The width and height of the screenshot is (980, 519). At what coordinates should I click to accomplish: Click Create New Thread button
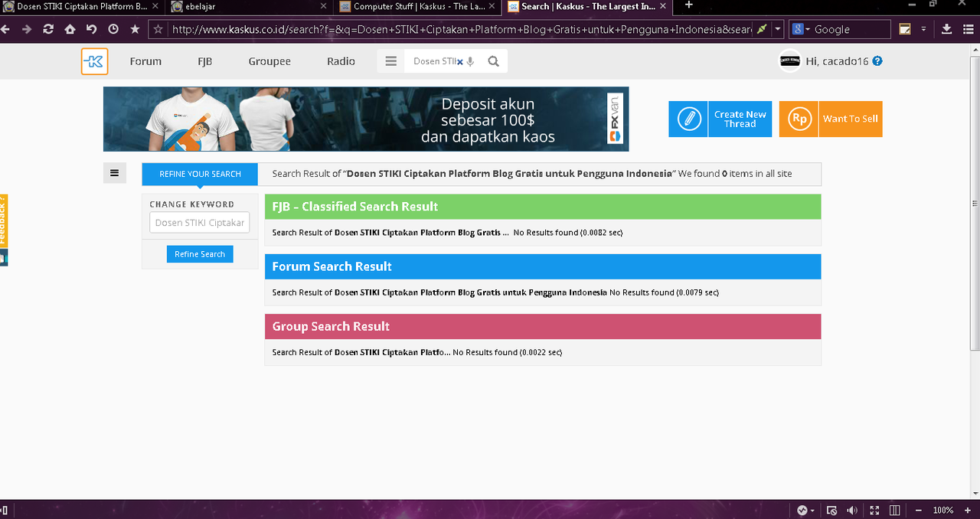tap(720, 119)
